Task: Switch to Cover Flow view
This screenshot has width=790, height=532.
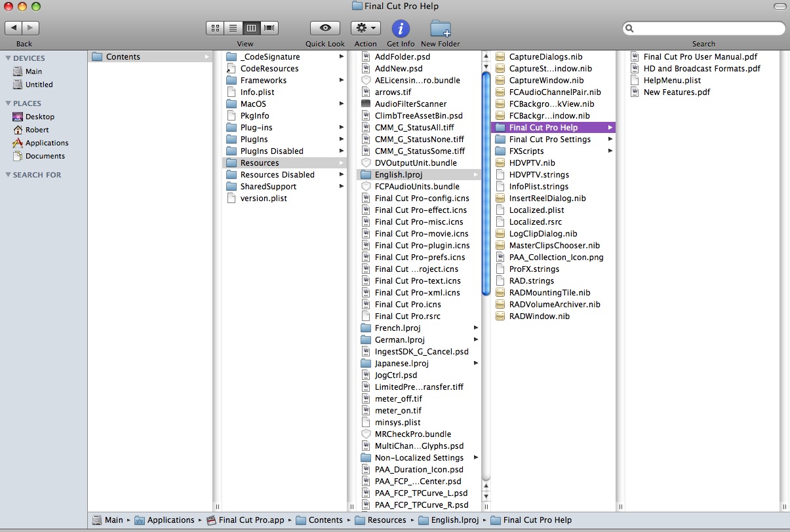Action: pyautogui.click(x=269, y=28)
